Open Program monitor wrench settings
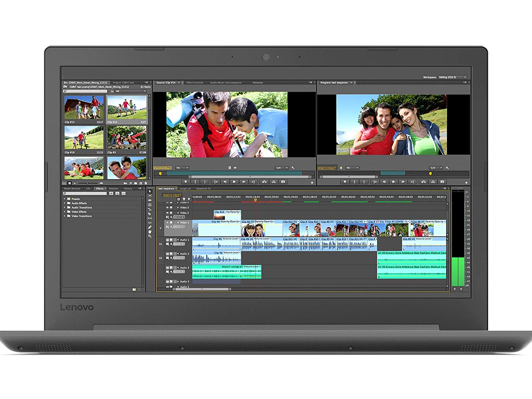This screenshot has height=399, width=532. [447, 168]
